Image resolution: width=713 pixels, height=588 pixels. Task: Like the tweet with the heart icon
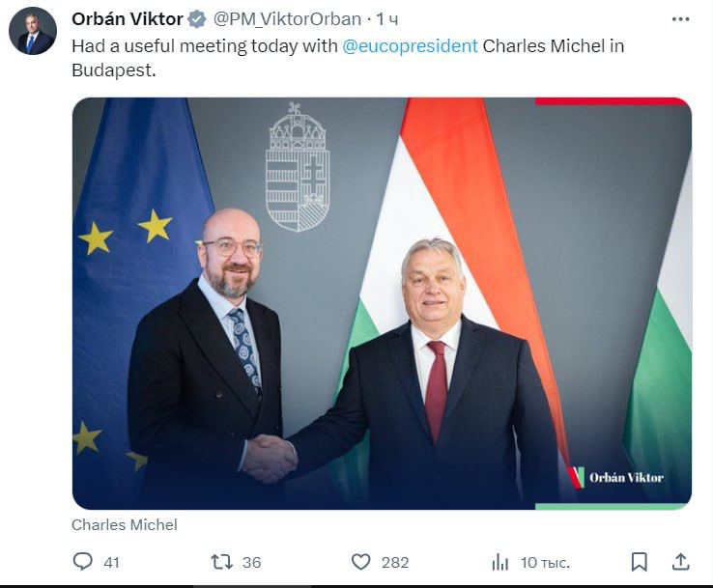point(360,561)
